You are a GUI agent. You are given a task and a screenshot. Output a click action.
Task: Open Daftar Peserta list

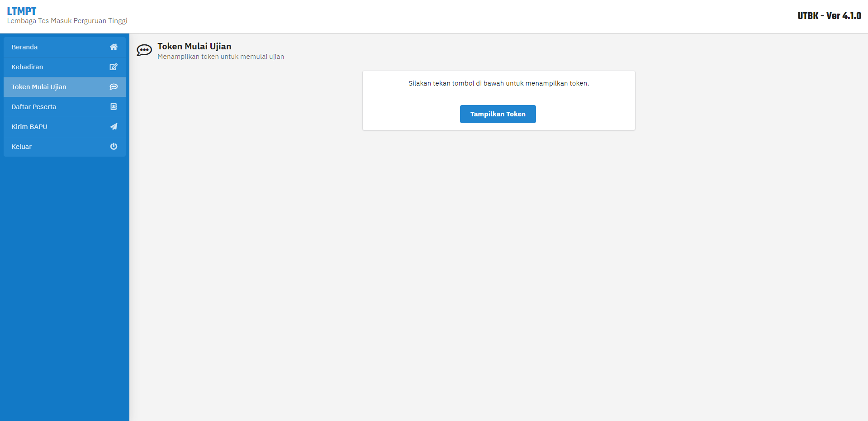click(x=65, y=107)
